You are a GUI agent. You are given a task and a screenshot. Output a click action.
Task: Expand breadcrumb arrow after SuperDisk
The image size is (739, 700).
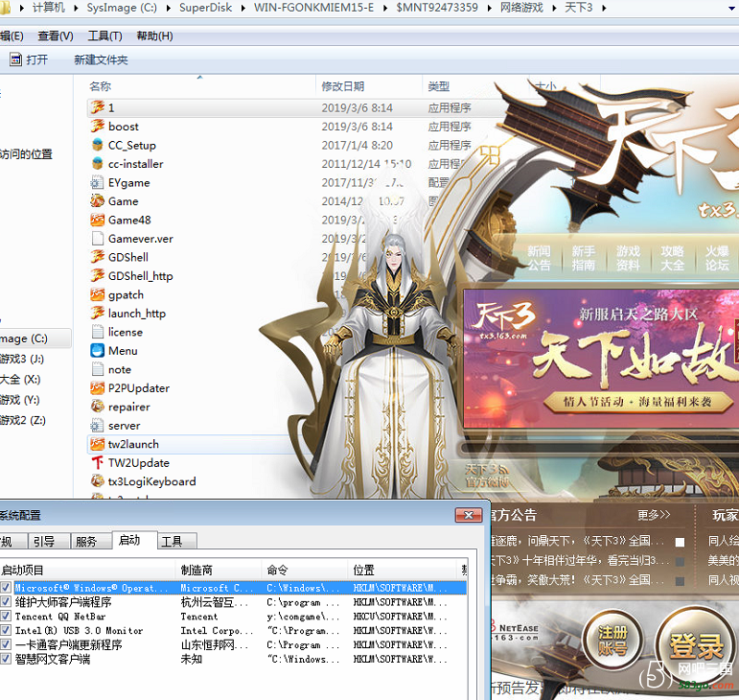pyautogui.click(x=243, y=8)
